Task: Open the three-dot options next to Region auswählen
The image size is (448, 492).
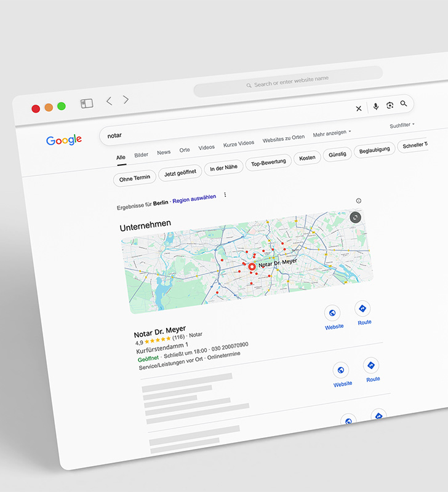Action: coord(225,195)
